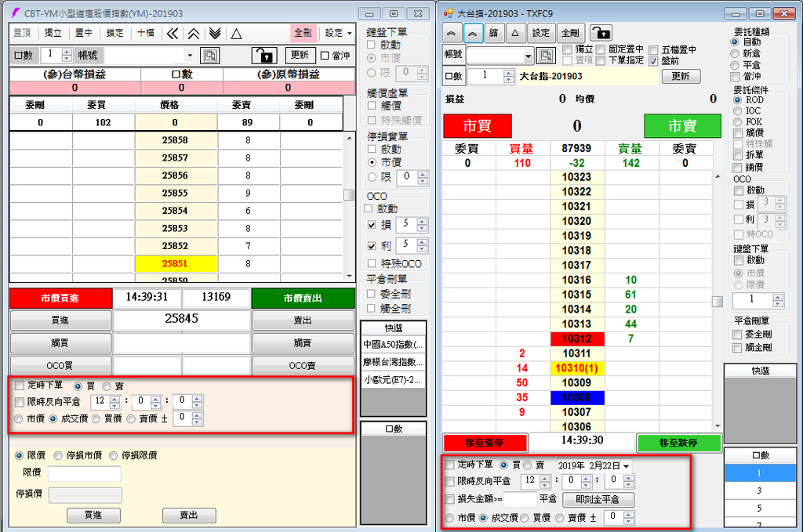Click red 市價買進 button in YM window
The height and width of the screenshot is (532, 803).
pos(60,299)
